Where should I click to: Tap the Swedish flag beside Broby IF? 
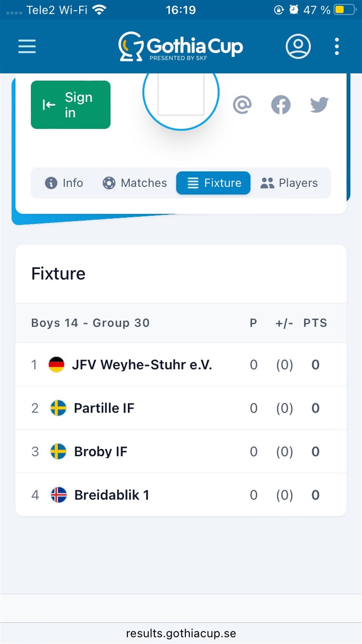pyautogui.click(x=58, y=451)
